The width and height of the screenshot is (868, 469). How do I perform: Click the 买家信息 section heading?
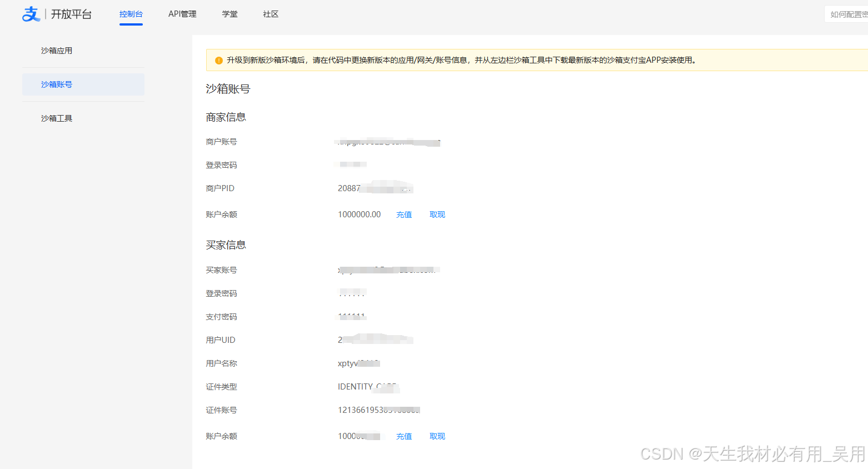pyautogui.click(x=226, y=245)
